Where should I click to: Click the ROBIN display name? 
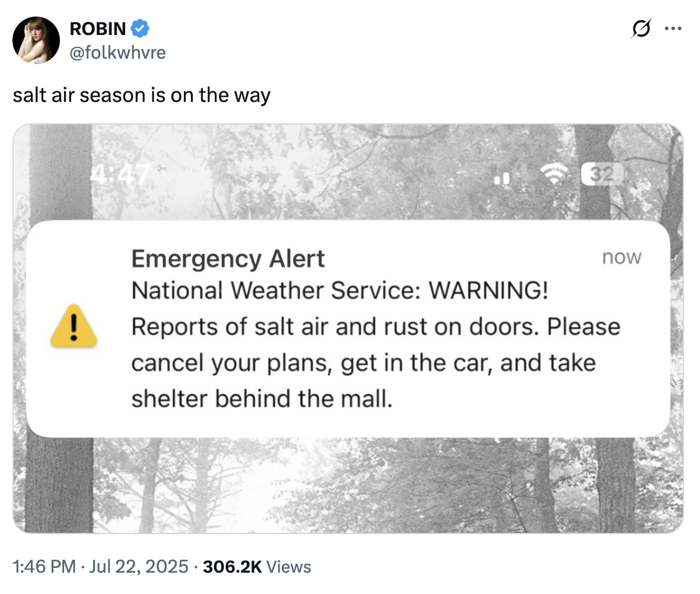(98, 28)
